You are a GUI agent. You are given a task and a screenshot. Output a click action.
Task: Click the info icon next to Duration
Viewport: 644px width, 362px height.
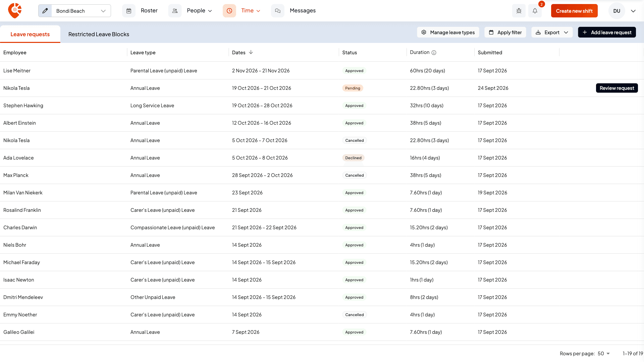pyautogui.click(x=434, y=53)
